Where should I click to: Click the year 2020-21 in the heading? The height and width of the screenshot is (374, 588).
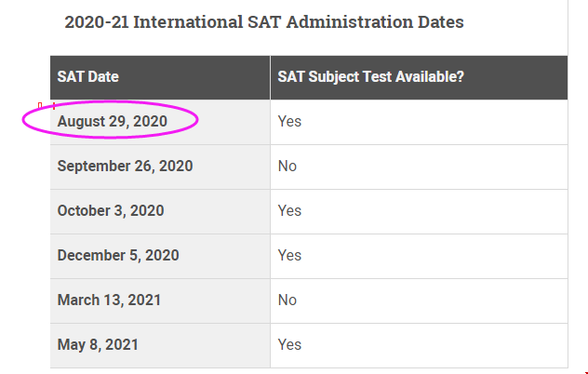97,21
